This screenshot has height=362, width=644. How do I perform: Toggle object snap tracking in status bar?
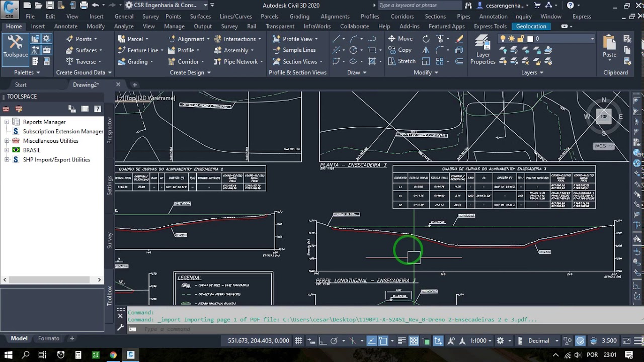coord(372,340)
